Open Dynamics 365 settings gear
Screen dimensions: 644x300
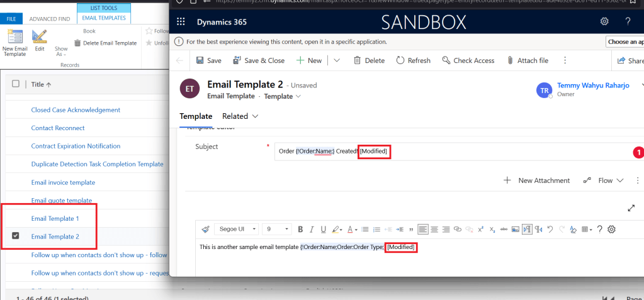[604, 21]
